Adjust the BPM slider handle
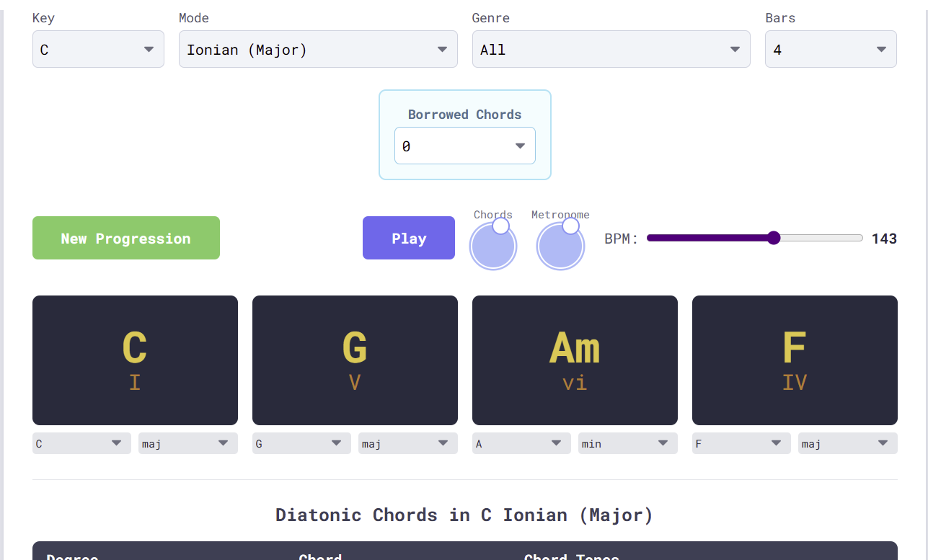Image resolution: width=928 pixels, height=560 pixels. click(x=774, y=238)
